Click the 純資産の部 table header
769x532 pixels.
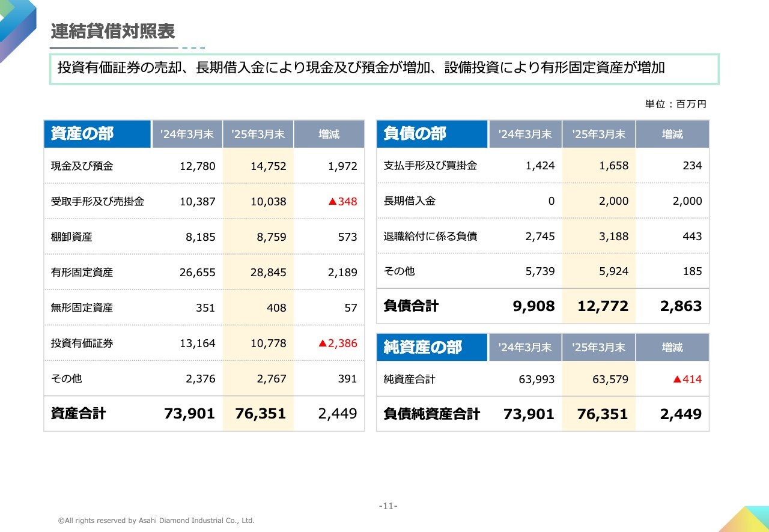[432, 347]
